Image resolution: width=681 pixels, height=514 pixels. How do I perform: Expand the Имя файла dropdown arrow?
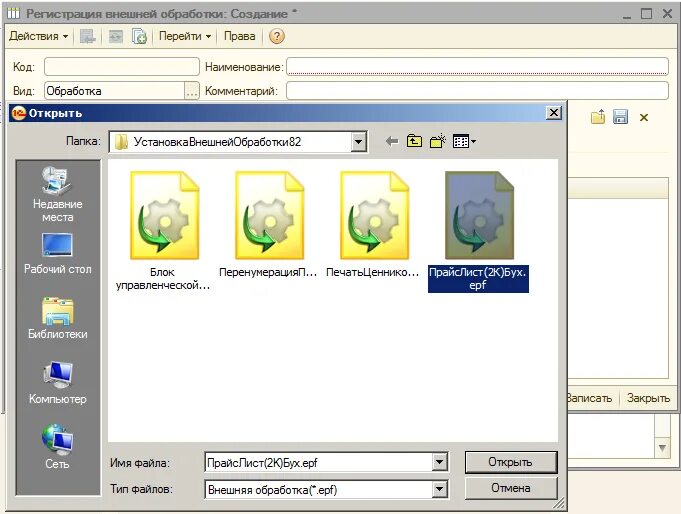tap(440, 463)
